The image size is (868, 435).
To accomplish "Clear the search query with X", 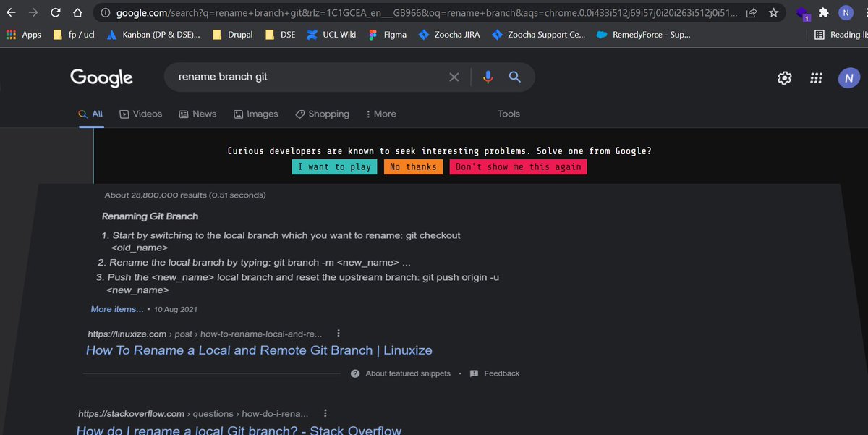I will pyautogui.click(x=454, y=77).
